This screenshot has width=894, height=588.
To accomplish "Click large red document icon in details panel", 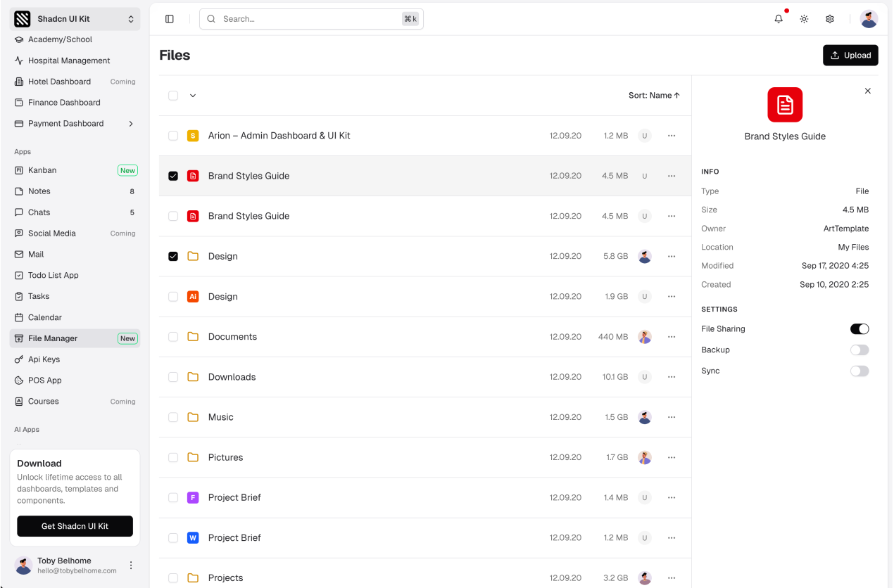I will tap(785, 105).
